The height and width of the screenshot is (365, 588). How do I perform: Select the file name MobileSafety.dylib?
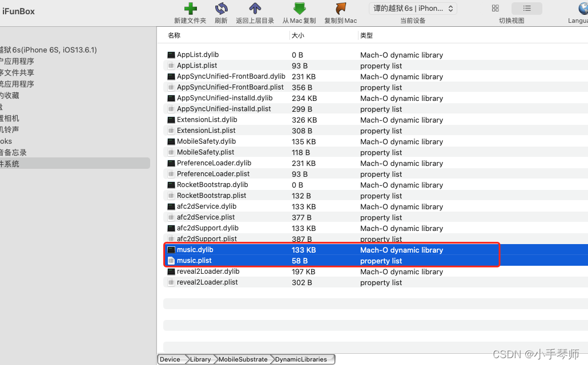pos(206,141)
